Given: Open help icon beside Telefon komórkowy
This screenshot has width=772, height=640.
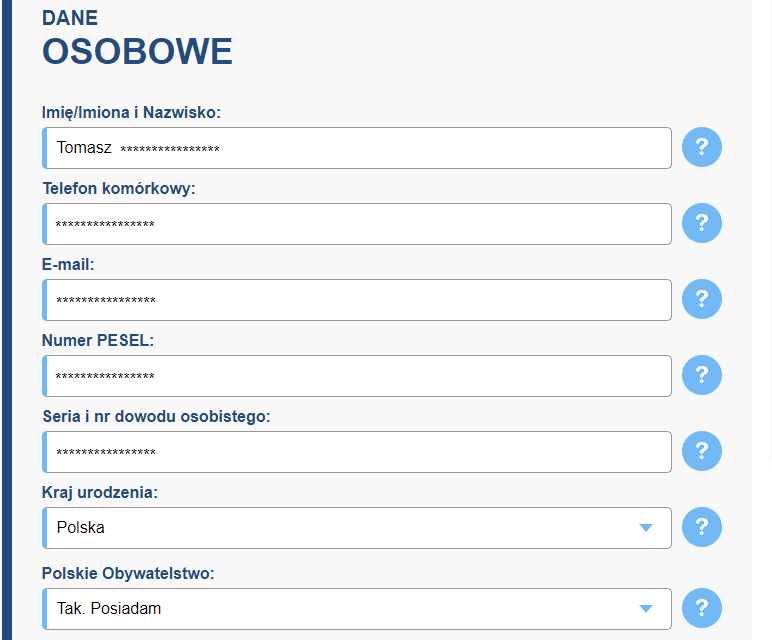Looking at the screenshot, I should point(702,223).
